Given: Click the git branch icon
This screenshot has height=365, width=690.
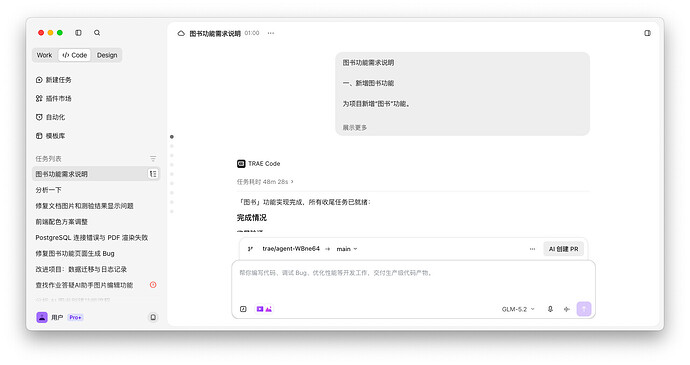Looking at the screenshot, I should pos(250,249).
